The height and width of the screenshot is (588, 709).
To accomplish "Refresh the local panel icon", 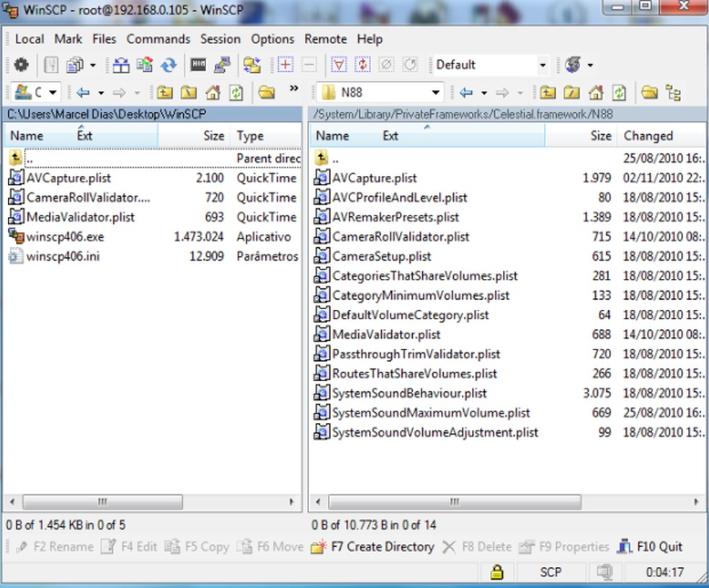I will click(236, 93).
